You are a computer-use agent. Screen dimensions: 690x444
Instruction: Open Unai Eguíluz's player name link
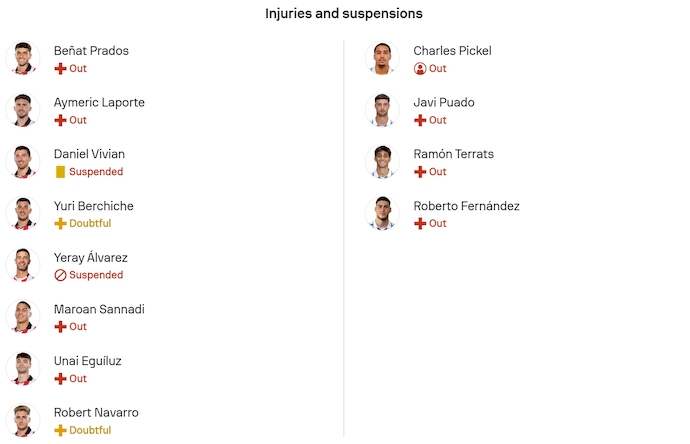pos(88,361)
